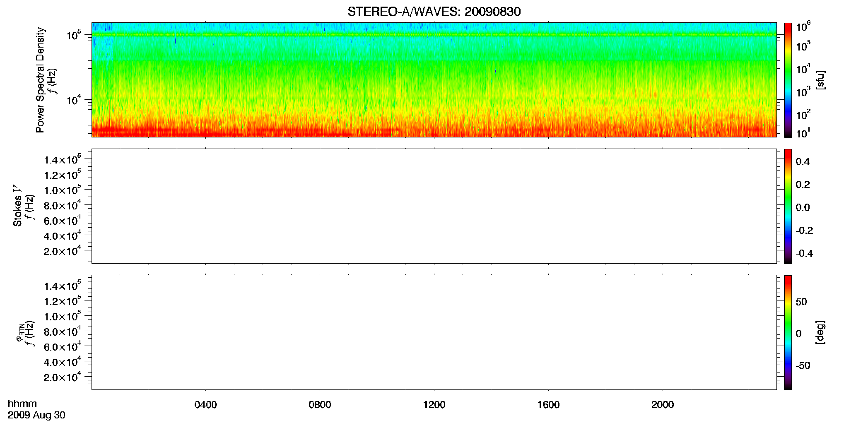Click the 1200 time tick label

434,405
